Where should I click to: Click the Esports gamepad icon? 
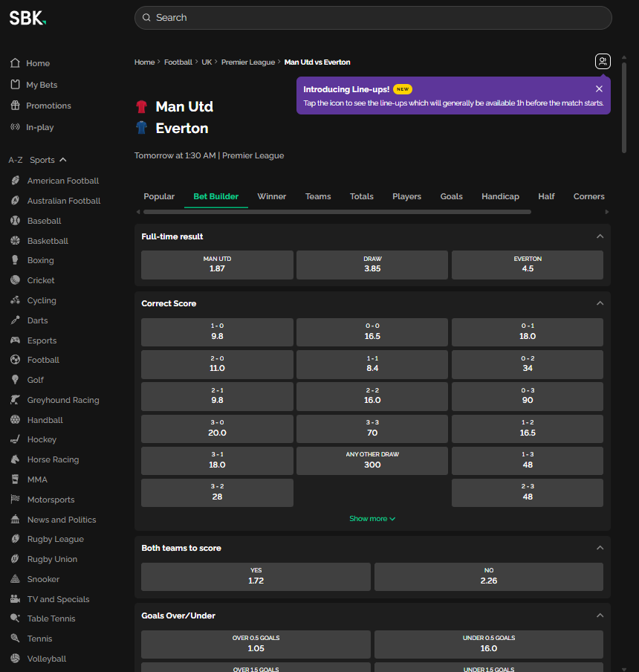(x=15, y=340)
